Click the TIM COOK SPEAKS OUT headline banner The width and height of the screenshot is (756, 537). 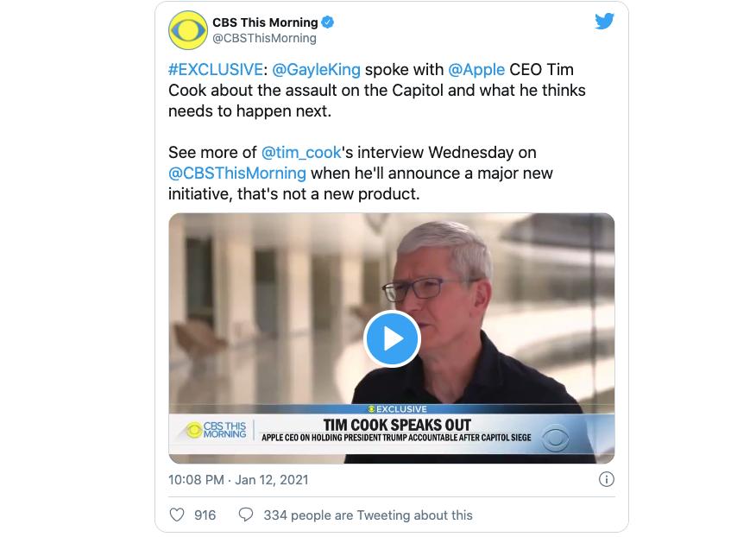pos(396,425)
